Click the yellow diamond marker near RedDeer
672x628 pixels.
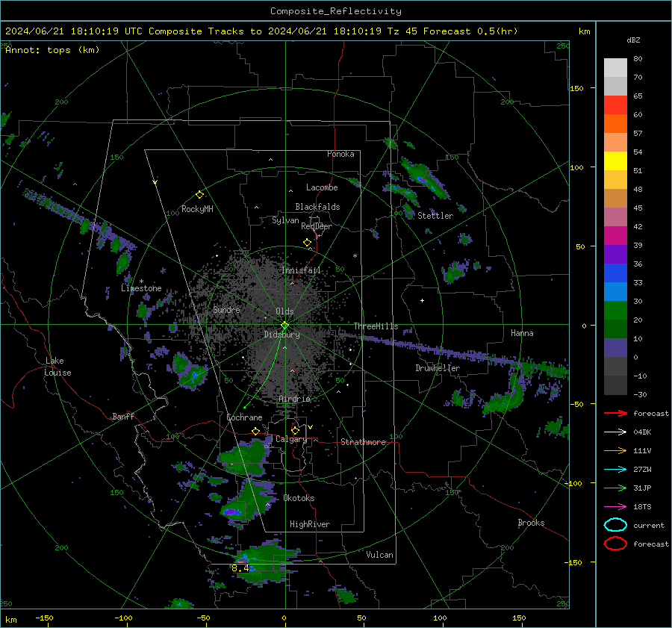pos(307,243)
